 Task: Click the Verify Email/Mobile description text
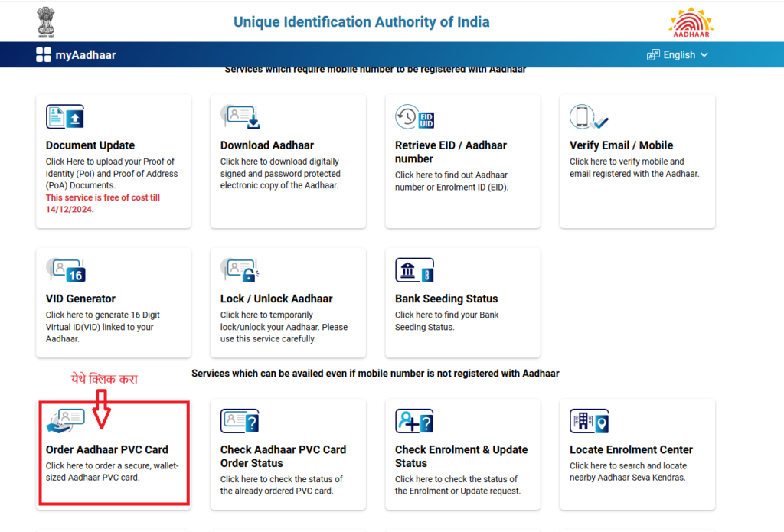635,168
